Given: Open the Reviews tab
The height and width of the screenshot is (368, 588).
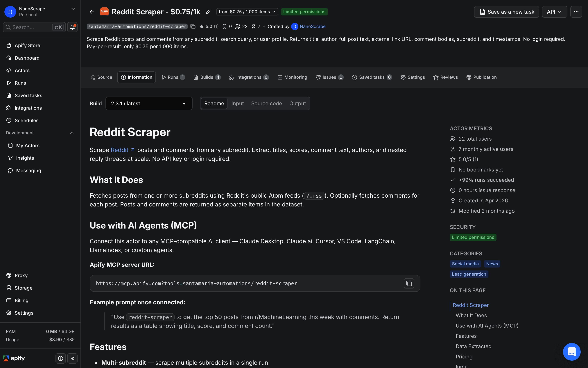Looking at the screenshot, I should coord(445,77).
